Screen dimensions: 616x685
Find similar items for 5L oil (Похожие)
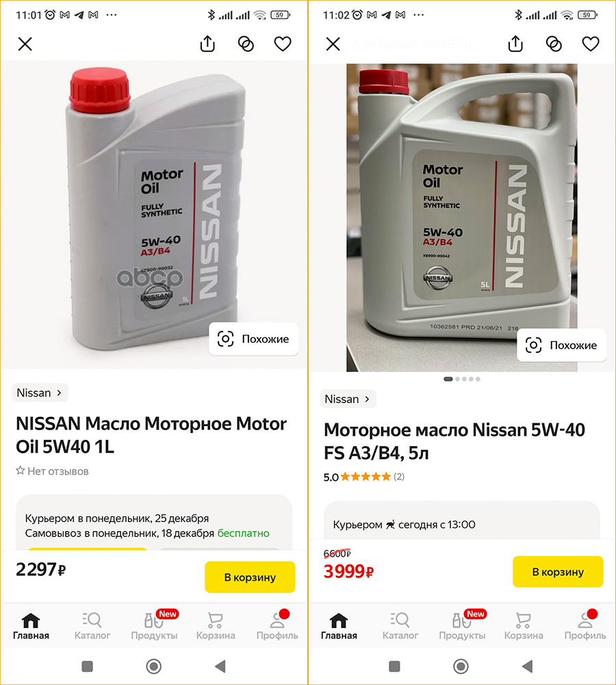click(562, 345)
